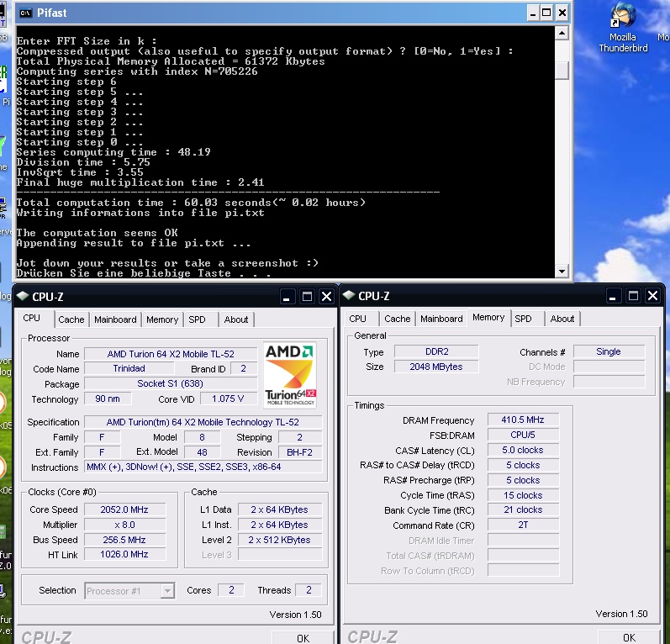Click the Code Name Trinidad field

tap(129, 368)
